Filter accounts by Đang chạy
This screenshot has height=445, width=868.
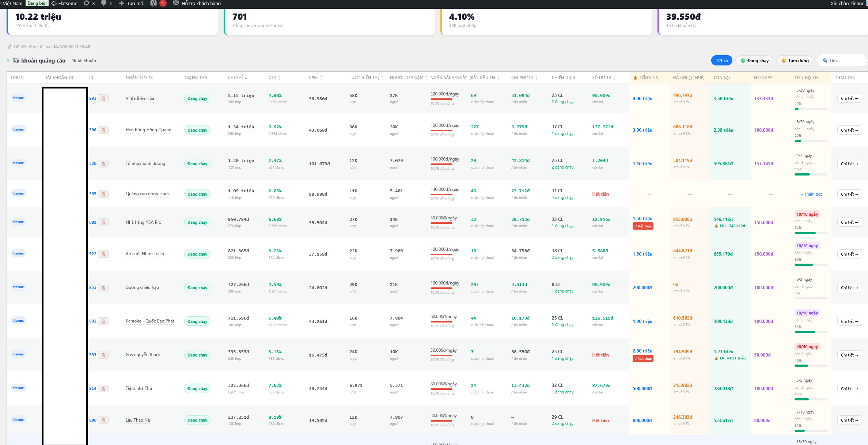tap(754, 61)
